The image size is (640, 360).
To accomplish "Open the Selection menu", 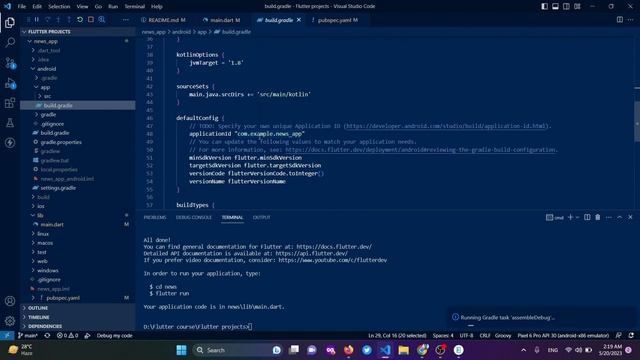I will [x=59, y=6].
